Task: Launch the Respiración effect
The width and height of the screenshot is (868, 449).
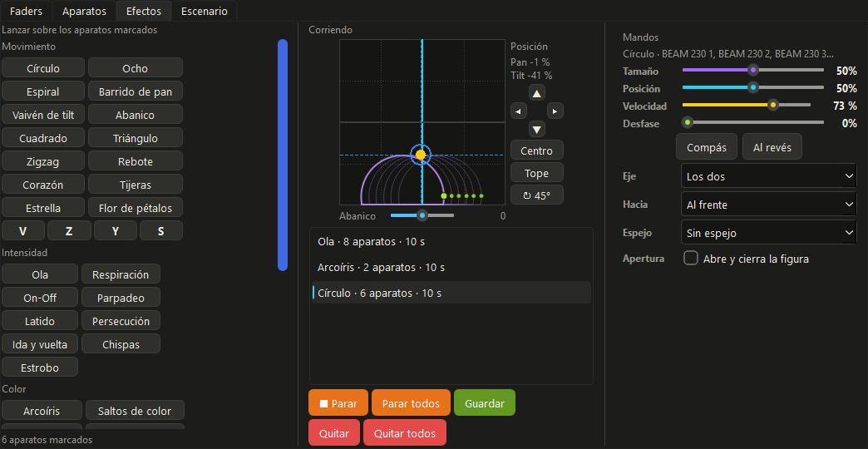Action: (121, 274)
